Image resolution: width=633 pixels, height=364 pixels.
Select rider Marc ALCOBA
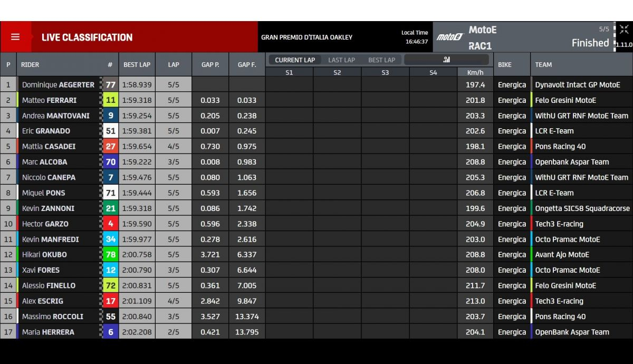(44, 162)
